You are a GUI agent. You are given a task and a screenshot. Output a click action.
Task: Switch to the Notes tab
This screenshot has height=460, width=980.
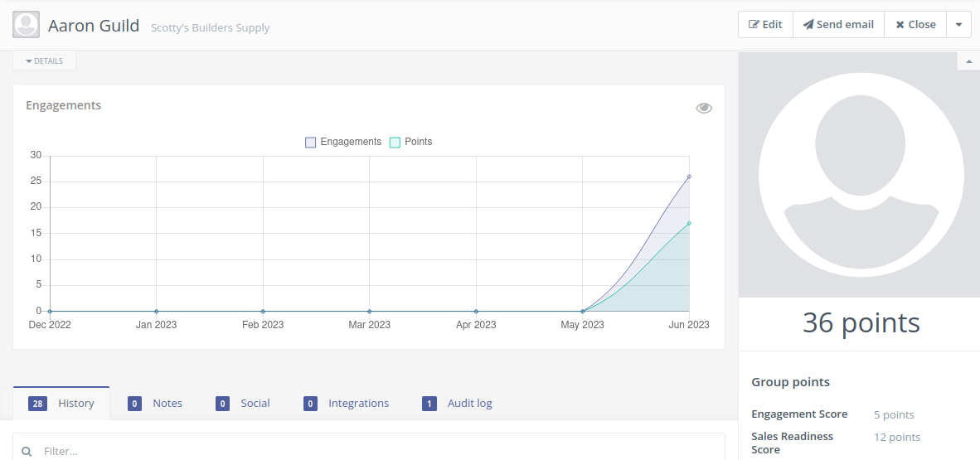[167, 404]
